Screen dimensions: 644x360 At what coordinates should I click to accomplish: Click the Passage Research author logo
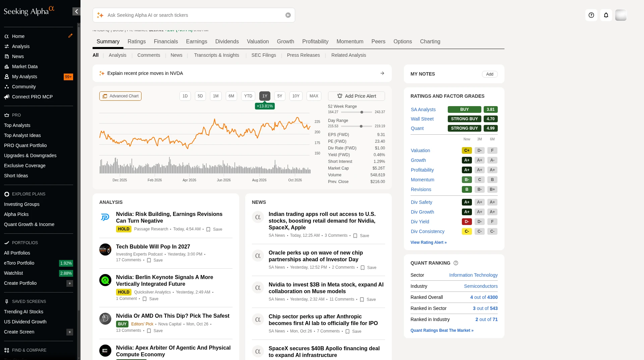click(105, 217)
